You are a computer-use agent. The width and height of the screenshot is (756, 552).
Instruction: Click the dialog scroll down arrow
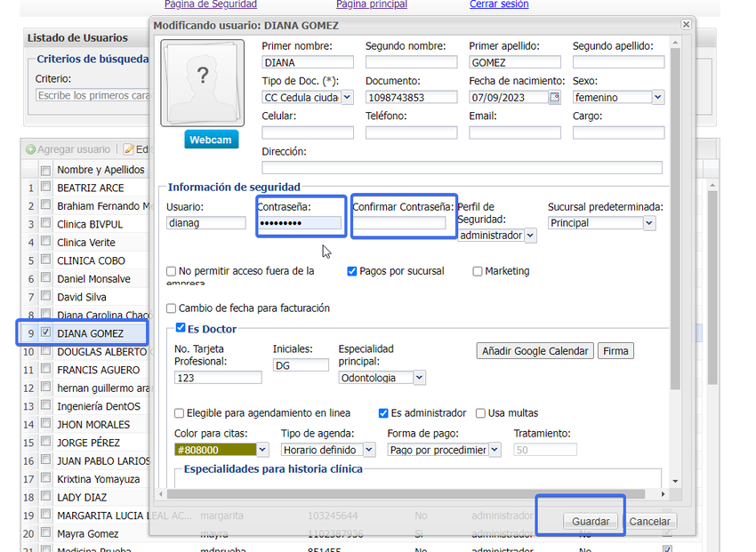675,481
